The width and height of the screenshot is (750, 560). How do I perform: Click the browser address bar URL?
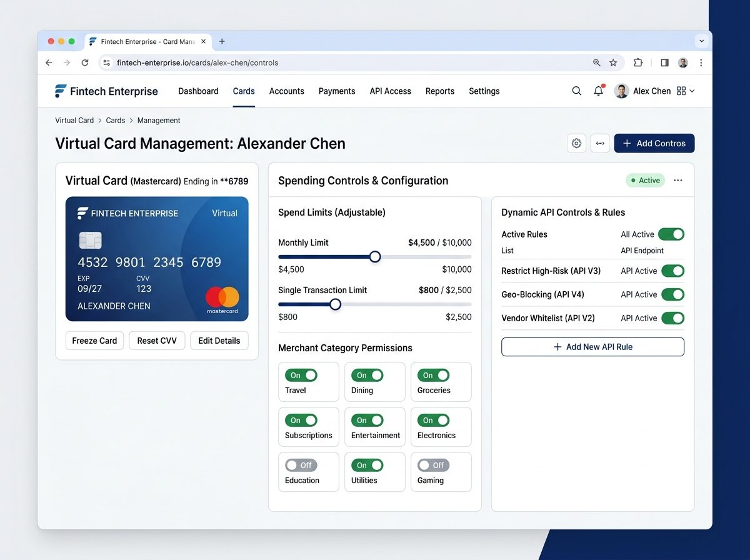point(197,62)
